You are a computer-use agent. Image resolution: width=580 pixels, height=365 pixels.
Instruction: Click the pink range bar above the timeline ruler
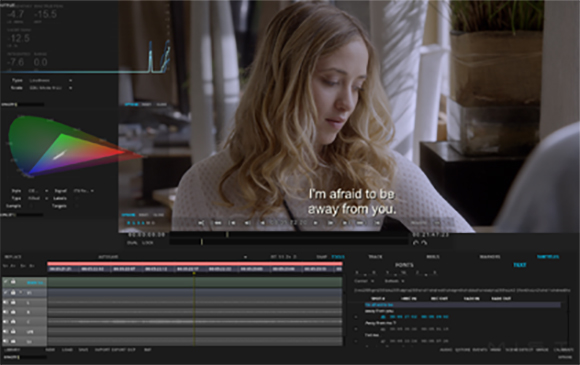coord(195,264)
